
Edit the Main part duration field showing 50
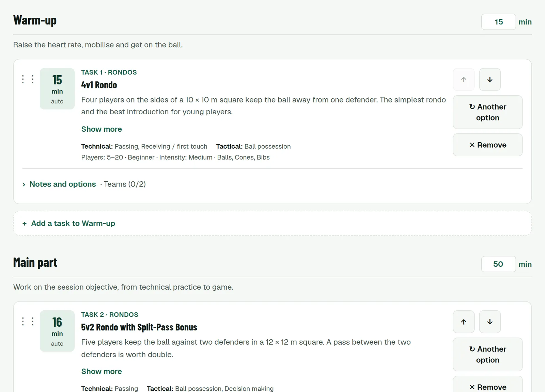(x=498, y=264)
